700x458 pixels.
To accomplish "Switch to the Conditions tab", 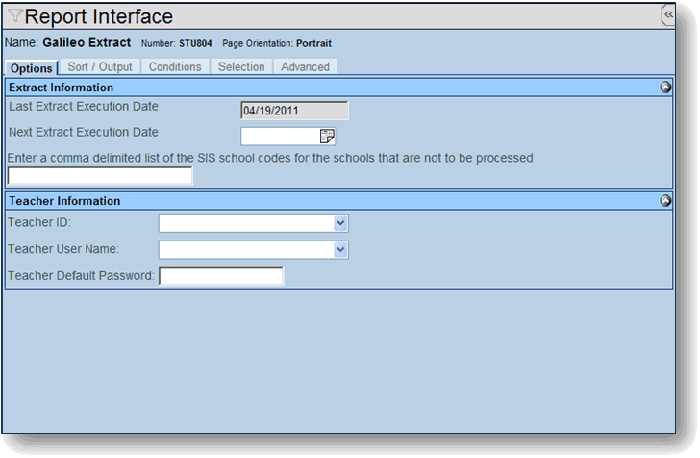I will [175, 67].
